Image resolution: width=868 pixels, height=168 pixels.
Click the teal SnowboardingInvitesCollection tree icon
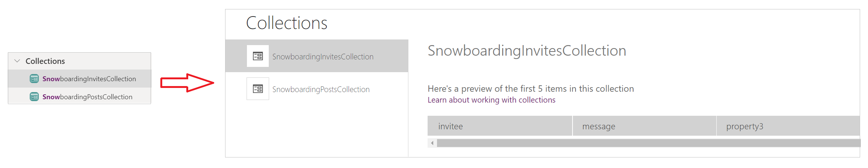34,79
